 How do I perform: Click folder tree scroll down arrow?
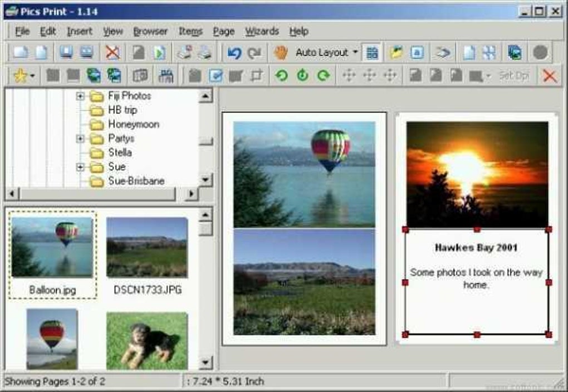click(x=205, y=179)
